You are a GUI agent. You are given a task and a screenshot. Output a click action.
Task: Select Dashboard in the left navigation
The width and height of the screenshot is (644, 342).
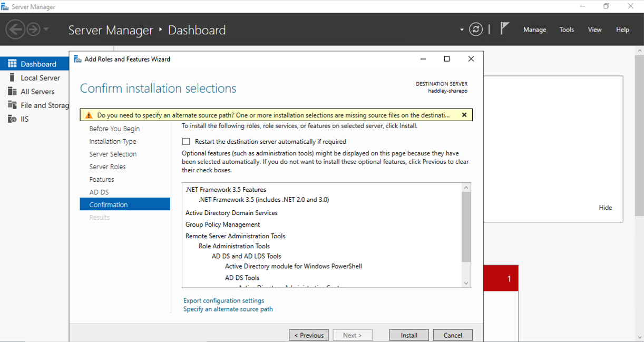coord(35,64)
